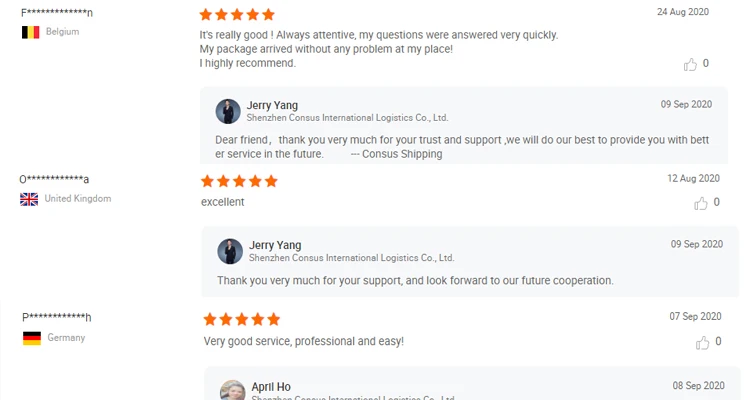The height and width of the screenshot is (400, 750).
Task: Click April Ho's profile picture
Action: pyautogui.click(x=232, y=391)
